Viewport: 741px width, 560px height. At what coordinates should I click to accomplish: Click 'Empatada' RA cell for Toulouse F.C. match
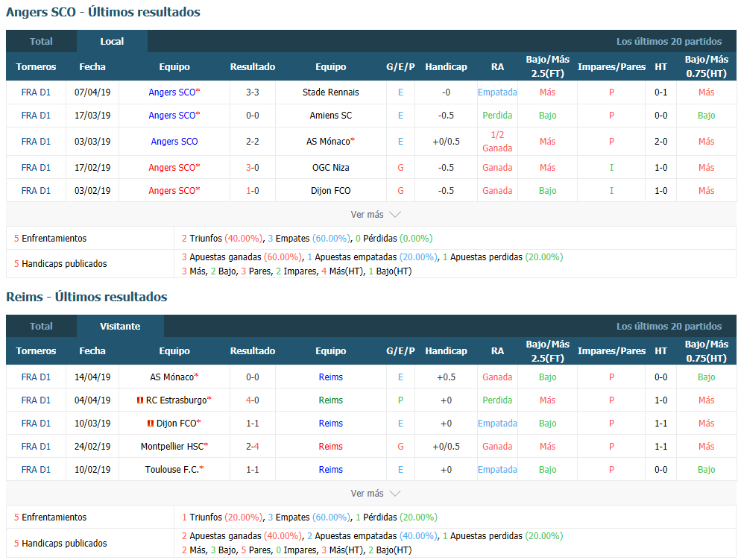tap(497, 470)
